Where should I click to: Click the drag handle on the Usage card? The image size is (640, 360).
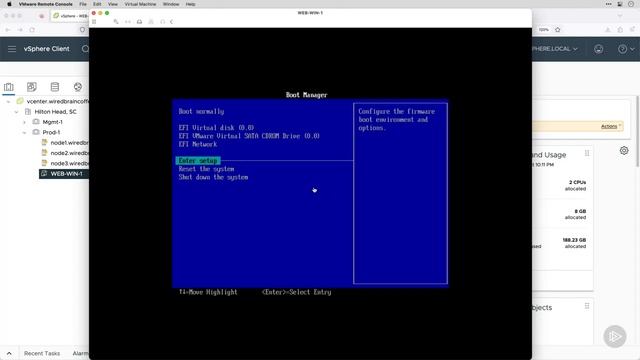[587, 153]
